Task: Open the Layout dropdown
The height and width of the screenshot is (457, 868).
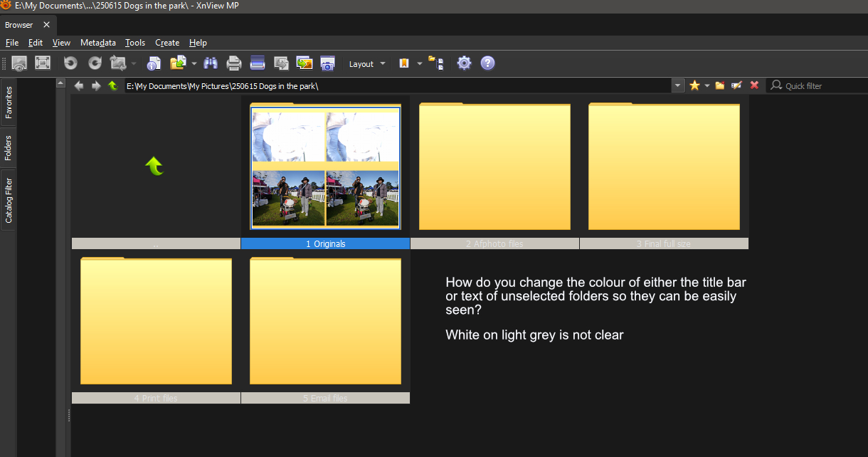Action: point(367,63)
